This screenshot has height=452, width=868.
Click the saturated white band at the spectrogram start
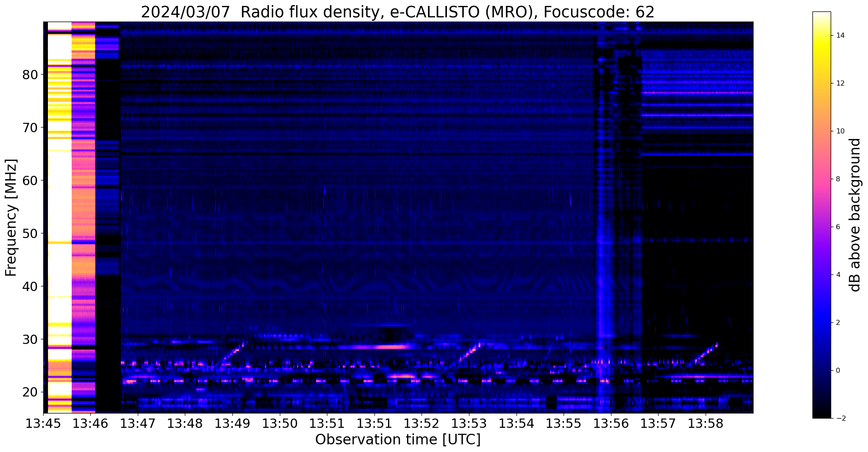[x=59, y=212]
